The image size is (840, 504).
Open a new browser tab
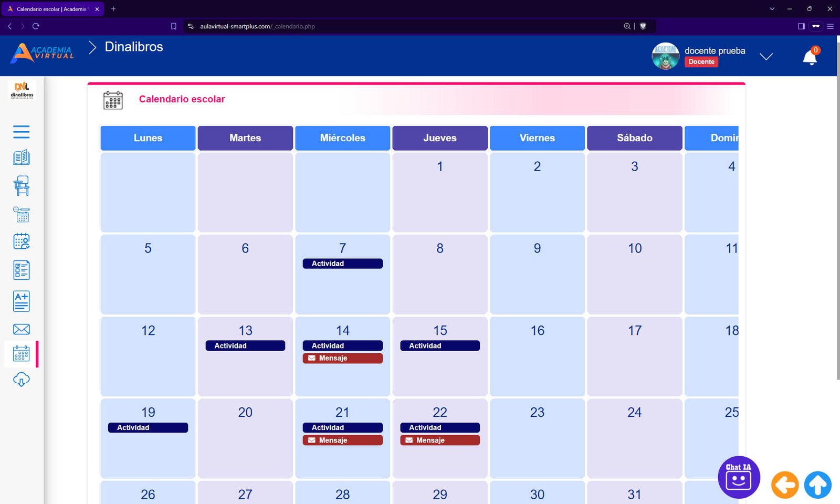pos(113,9)
